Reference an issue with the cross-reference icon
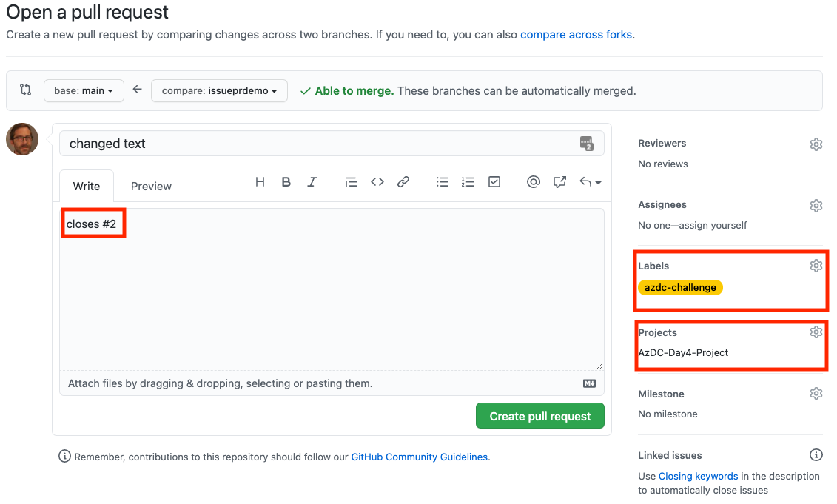Viewport: 837px width, 504px height. (559, 181)
